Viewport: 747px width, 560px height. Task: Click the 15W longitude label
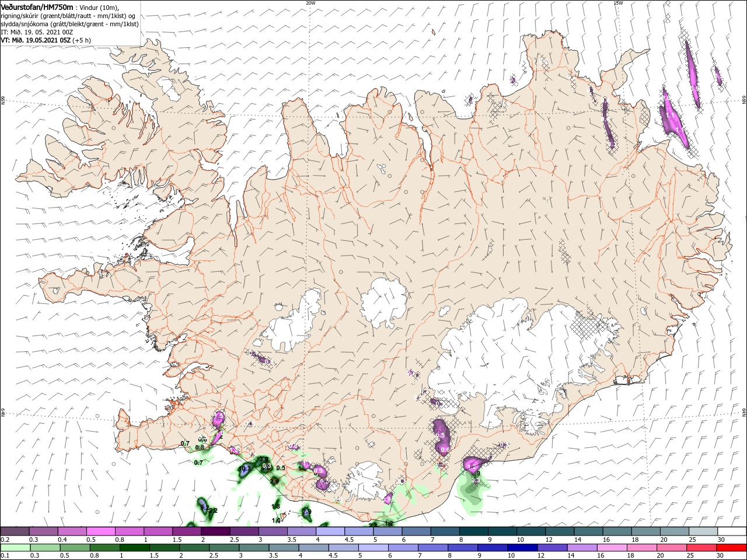pos(618,2)
